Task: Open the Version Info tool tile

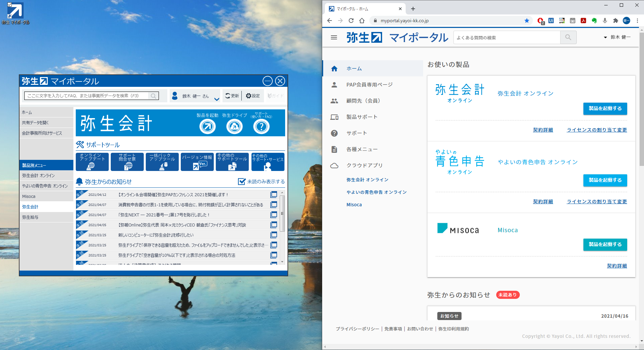Action: (x=197, y=162)
